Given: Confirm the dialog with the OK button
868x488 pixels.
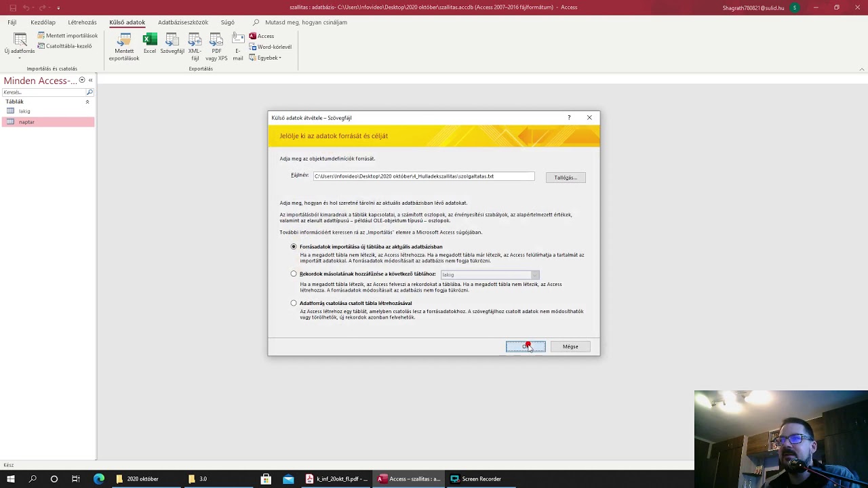Looking at the screenshot, I should 526,346.
